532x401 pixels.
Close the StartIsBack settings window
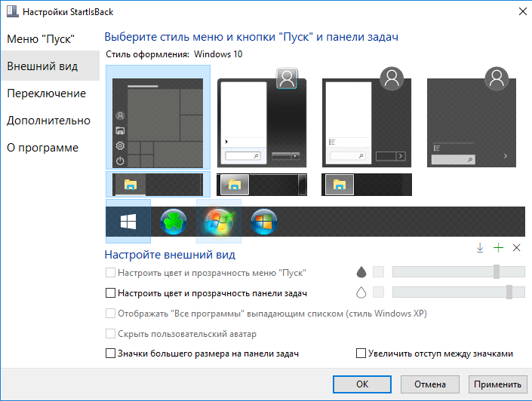click(x=523, y=11)
